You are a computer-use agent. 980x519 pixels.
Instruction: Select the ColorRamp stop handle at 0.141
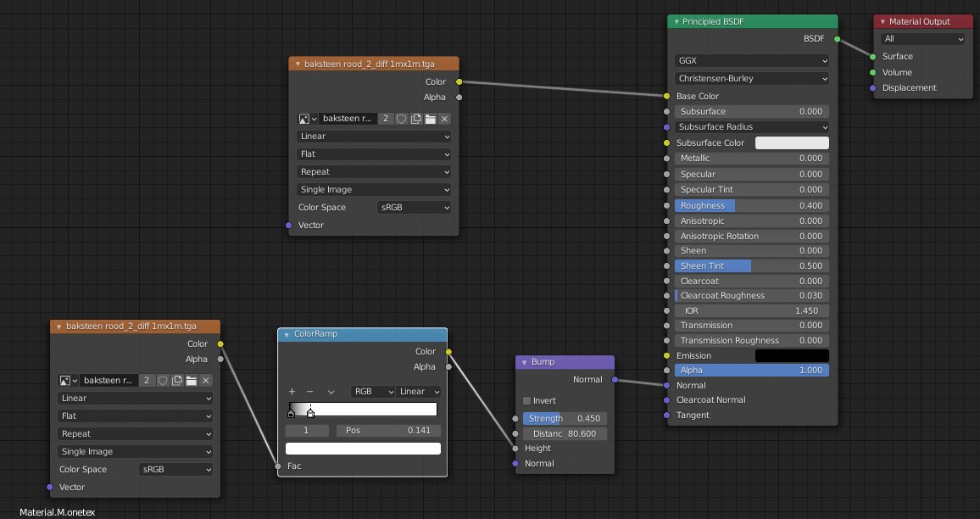[310, 413]
